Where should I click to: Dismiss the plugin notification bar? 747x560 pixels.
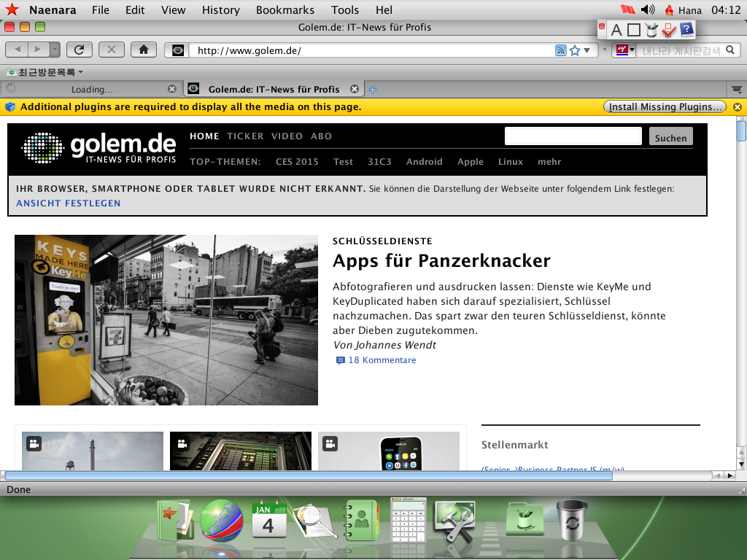pos(737,107)
